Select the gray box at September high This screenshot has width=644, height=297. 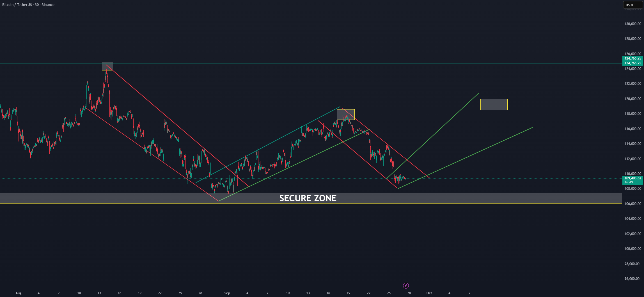click(346, 115)
